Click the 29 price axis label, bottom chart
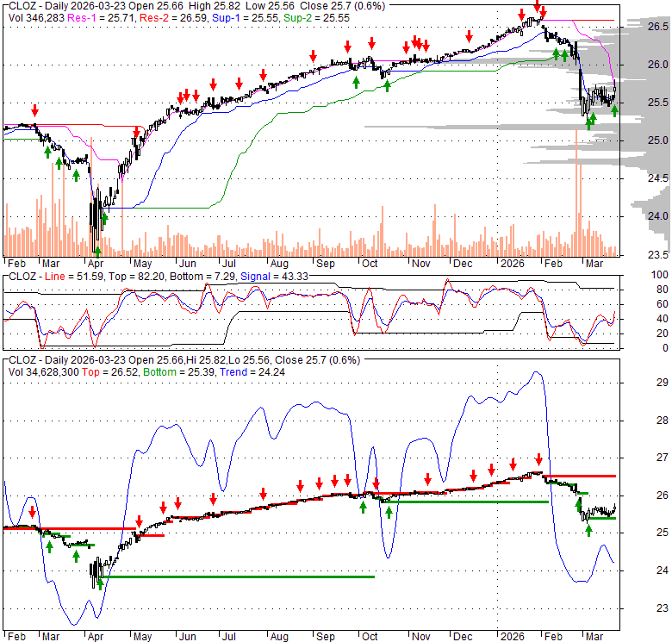Screen dimensions: 672x642 (x=663, y=383)
